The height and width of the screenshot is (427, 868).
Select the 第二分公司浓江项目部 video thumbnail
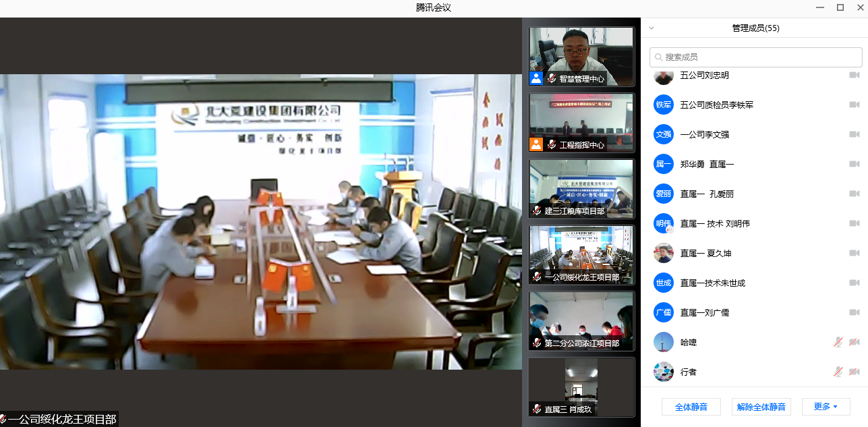tap(581, 320)
